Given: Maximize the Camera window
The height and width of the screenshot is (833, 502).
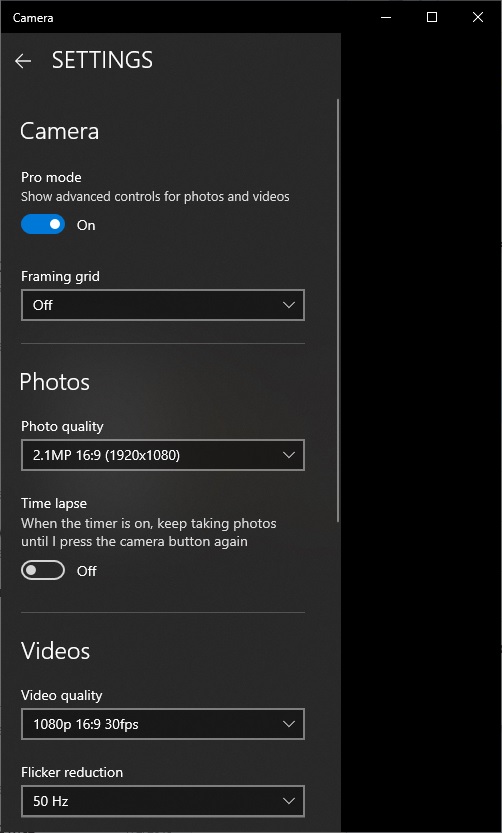Looking at the screenshot, I should point(432,17).
